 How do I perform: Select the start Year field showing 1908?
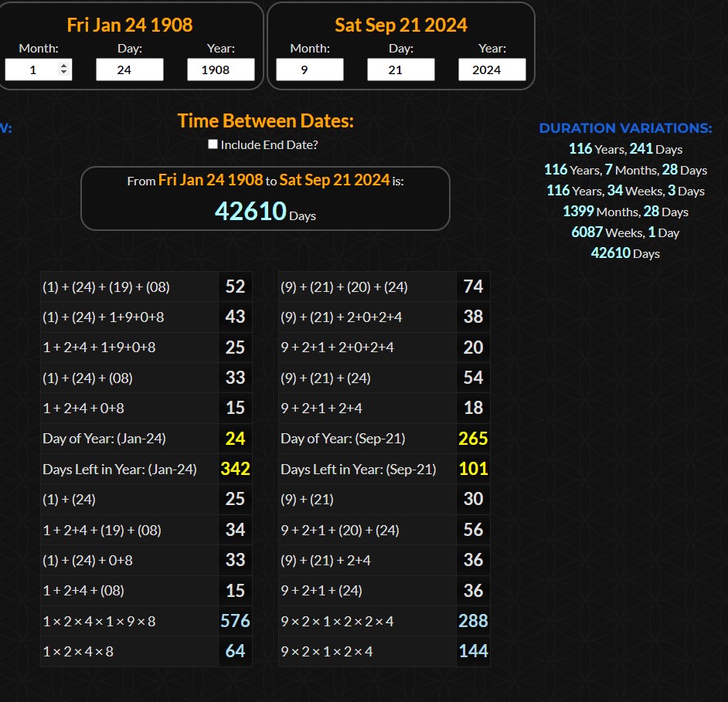(220, 70)
